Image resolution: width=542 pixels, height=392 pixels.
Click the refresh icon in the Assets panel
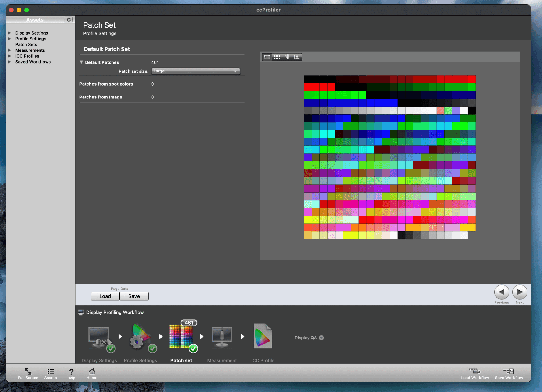69,20
